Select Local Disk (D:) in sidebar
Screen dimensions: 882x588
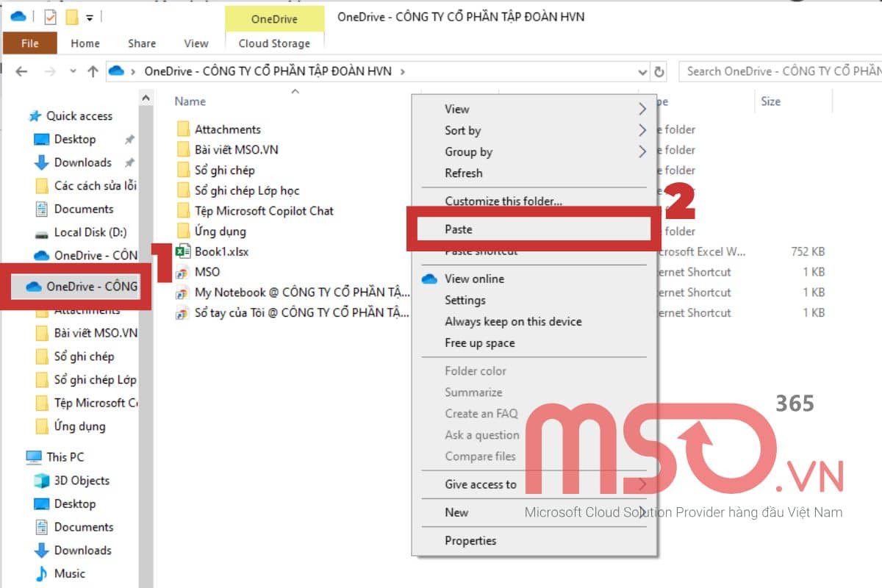90,232
